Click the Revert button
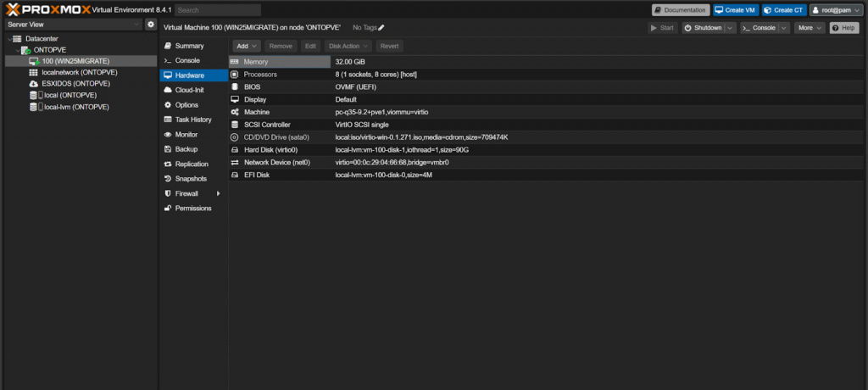 [389, 46]
